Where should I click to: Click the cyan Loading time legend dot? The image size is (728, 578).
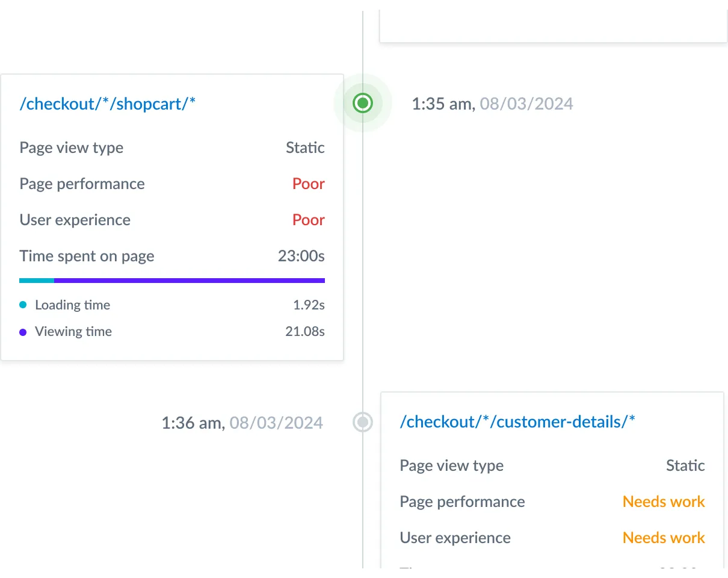[23, 305]
